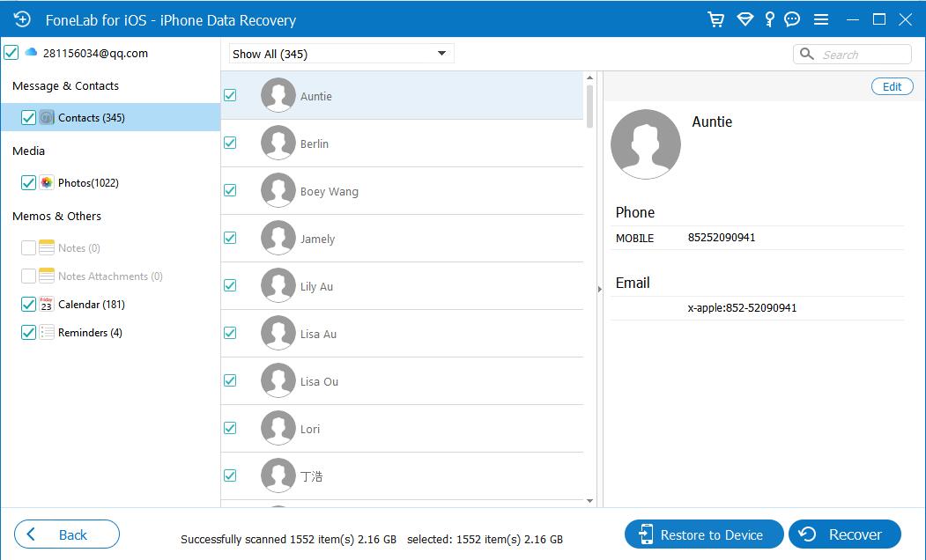This screenshot has width=926, height=560.
Task: Click Restore to Device button
Action: pyautogui.click(x=704, y=534)
